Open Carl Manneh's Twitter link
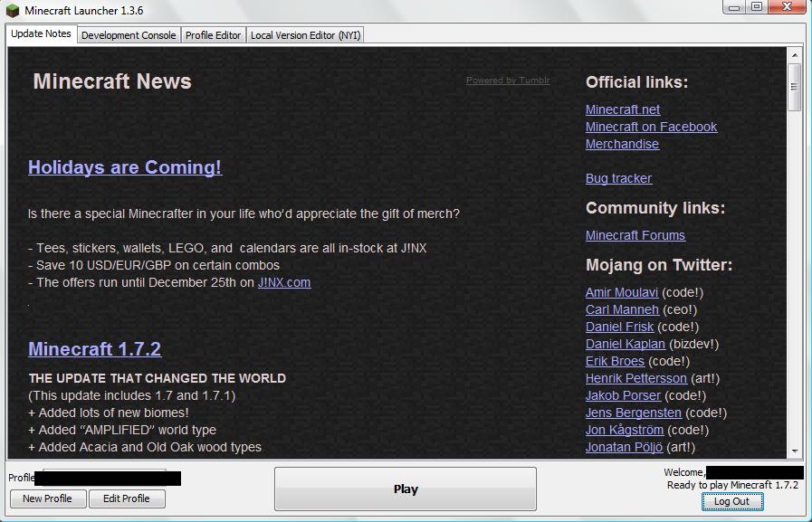The image size is (812, 522). point(622,309)
